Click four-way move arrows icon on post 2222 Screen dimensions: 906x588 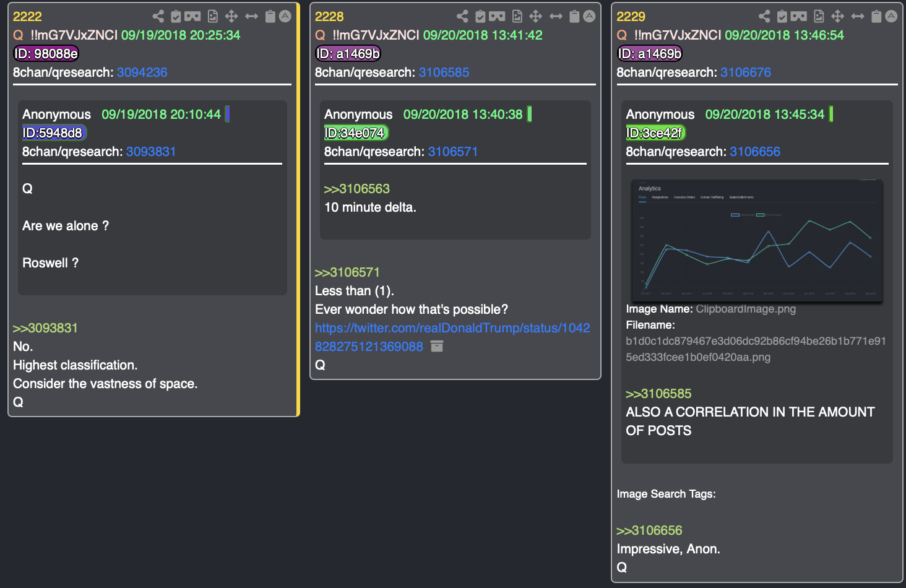click(231, 16)
